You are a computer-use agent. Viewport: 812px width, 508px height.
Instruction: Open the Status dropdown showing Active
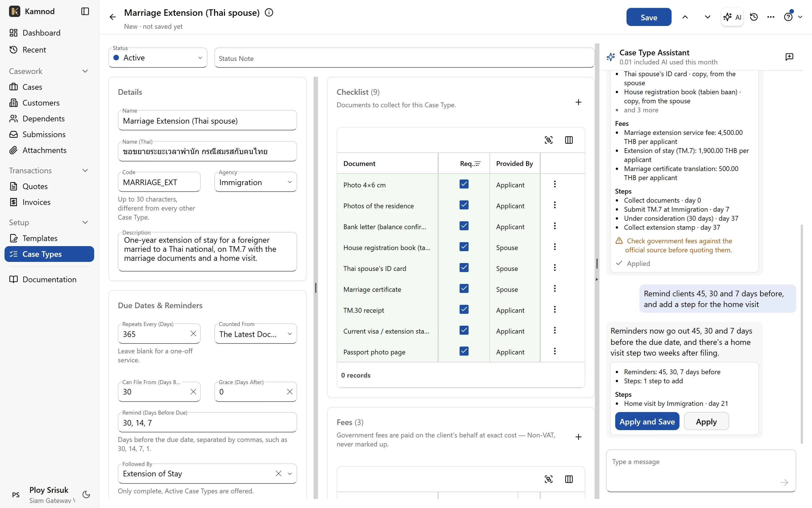pos(158,58)
